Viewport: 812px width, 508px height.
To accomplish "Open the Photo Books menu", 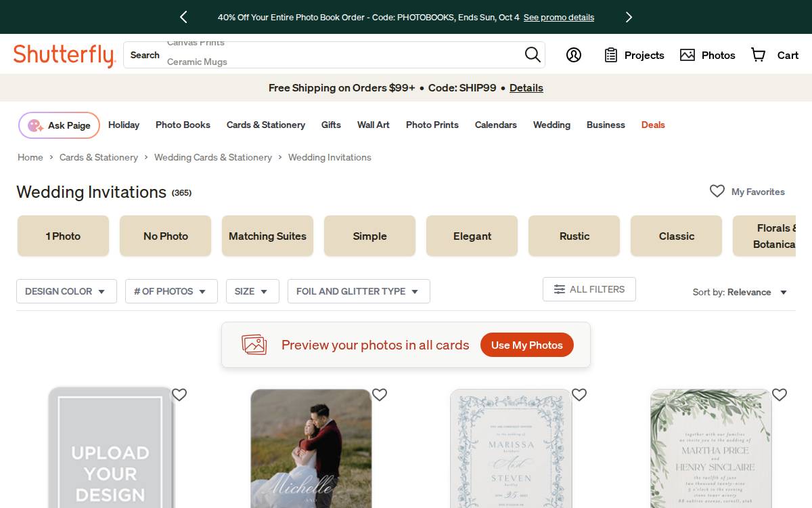I will click(x=183, y=125).
